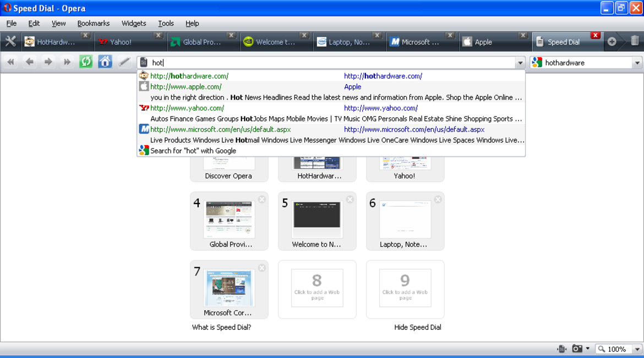Remove Speed Dial entry 6
Image resolution: width=644 pixels, height=358 pixels.
pyautogui.click(x=438, y=200)
